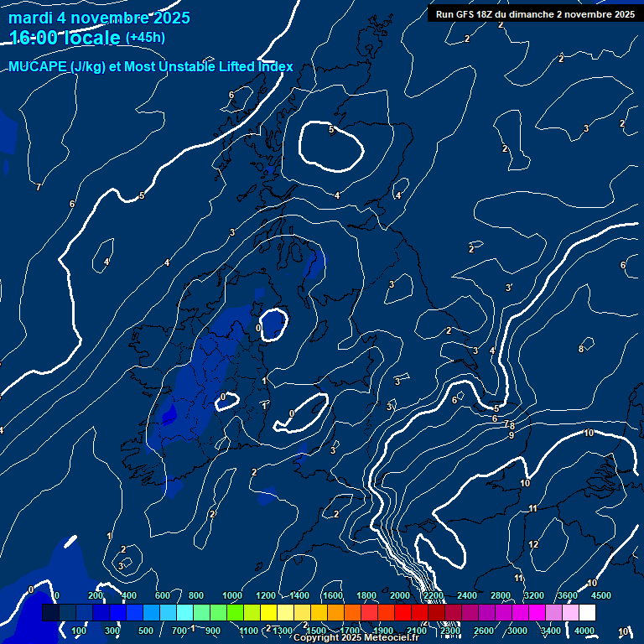
Task: Select legend value '1200'
Action: (x=266, y=595)
